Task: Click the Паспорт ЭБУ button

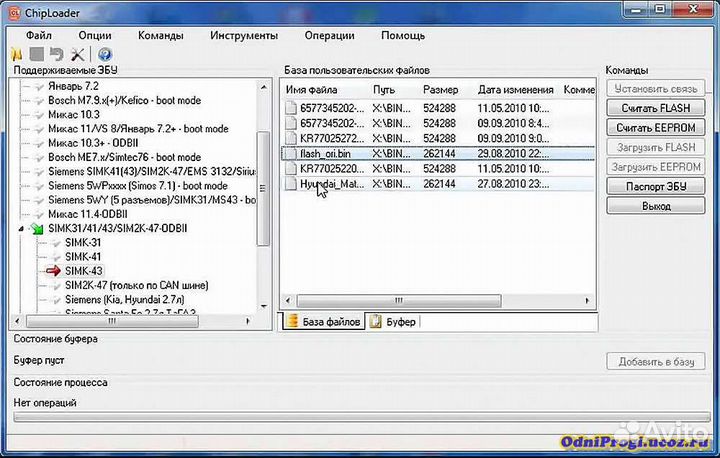Action: (656, 187)
